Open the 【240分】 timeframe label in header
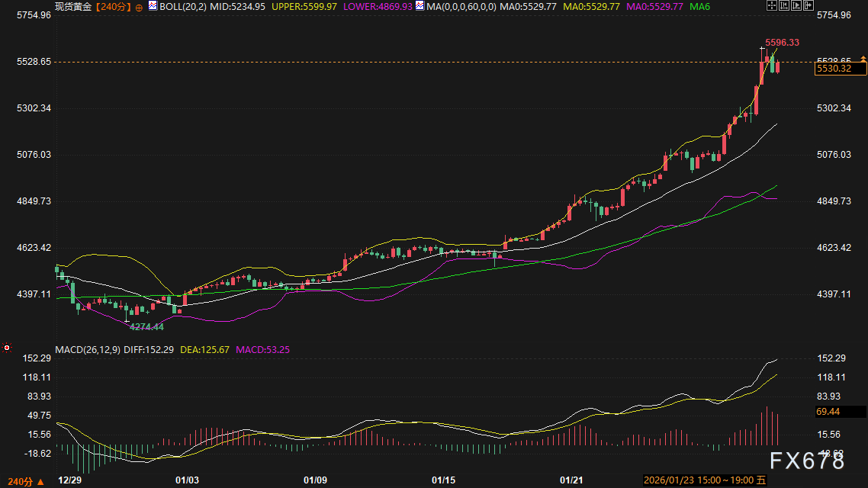 point(111,6)
